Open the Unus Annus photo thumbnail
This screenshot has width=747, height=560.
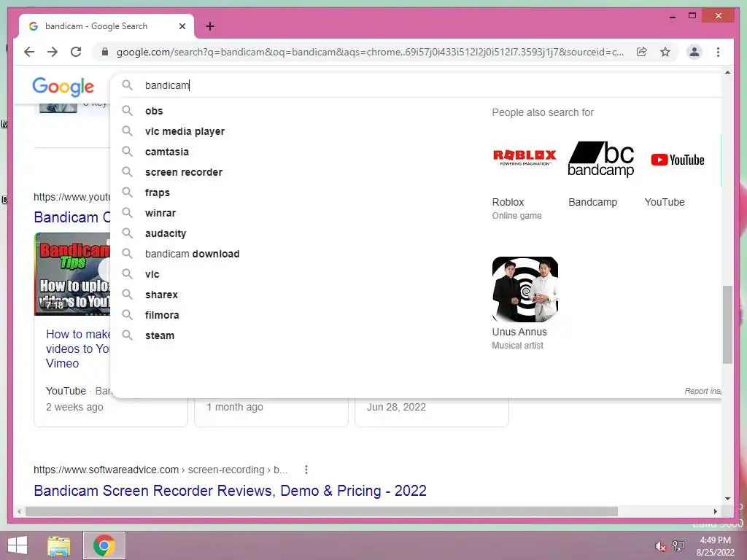click(x=525, y=289)
